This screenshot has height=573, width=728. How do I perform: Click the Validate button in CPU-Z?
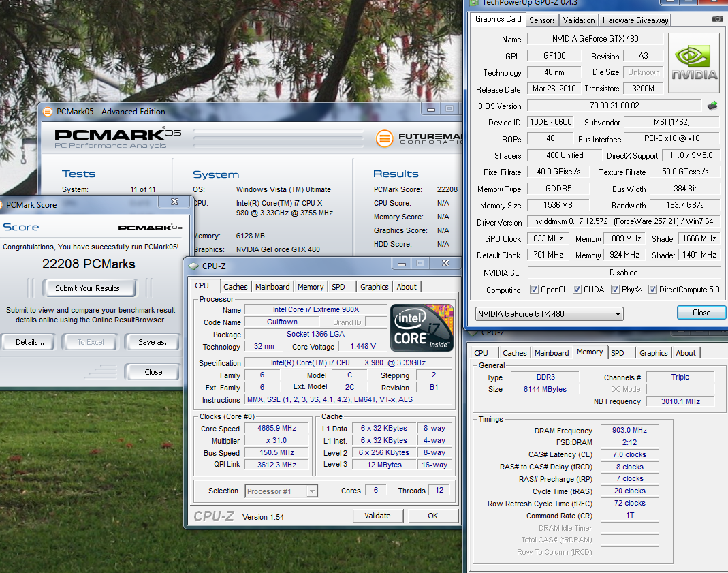(x=377, y=516)
